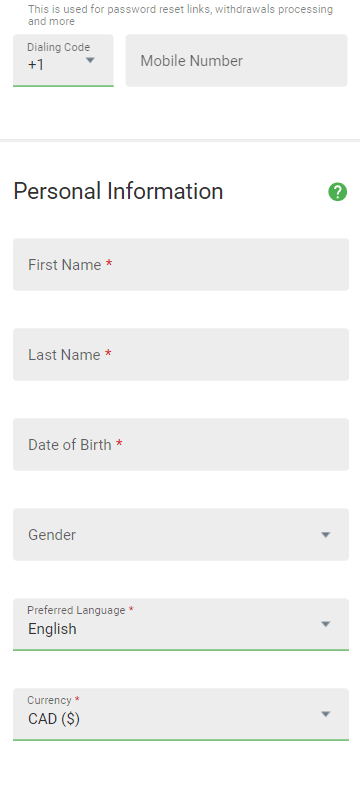Viewport: 360px width, 787px height.
Task: Open the Date of Birth field
Action: [x=181, y=444]
